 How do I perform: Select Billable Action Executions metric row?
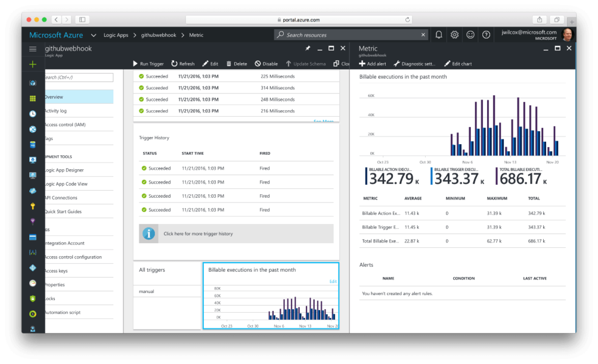click(463, 213)
